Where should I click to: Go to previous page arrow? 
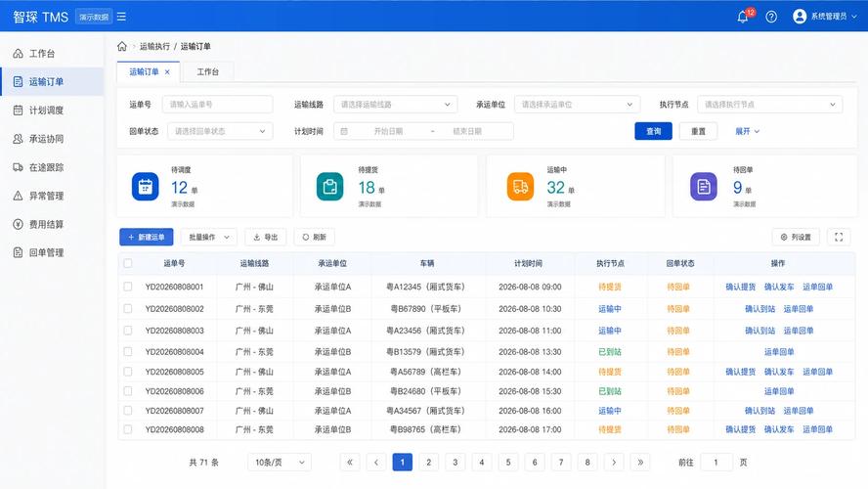[376, 462]
